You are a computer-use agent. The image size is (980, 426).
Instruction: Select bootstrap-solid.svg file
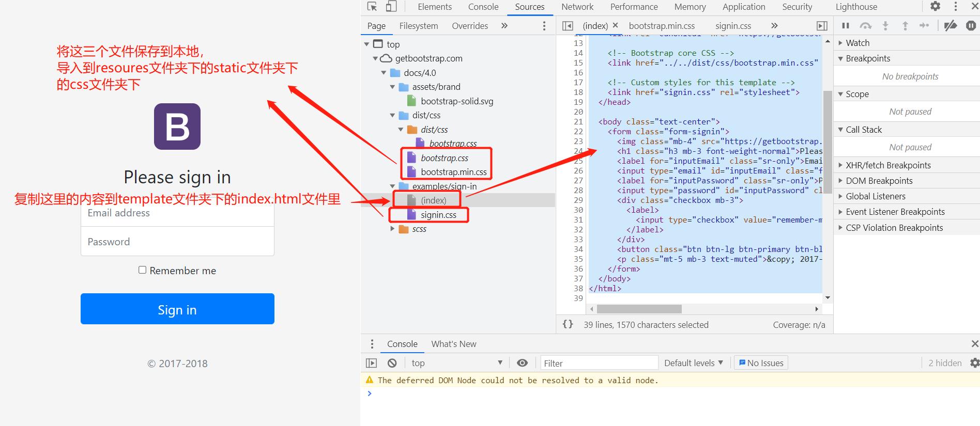pos(457,101)
